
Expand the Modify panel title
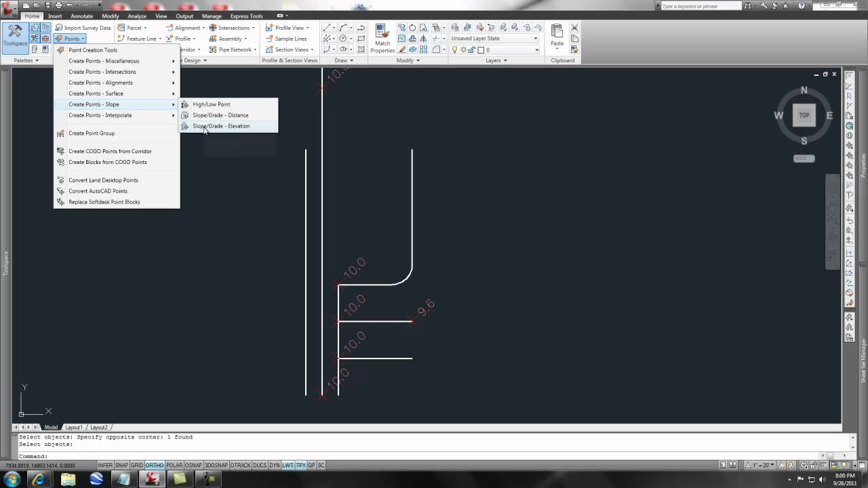[x=408, y=60]
